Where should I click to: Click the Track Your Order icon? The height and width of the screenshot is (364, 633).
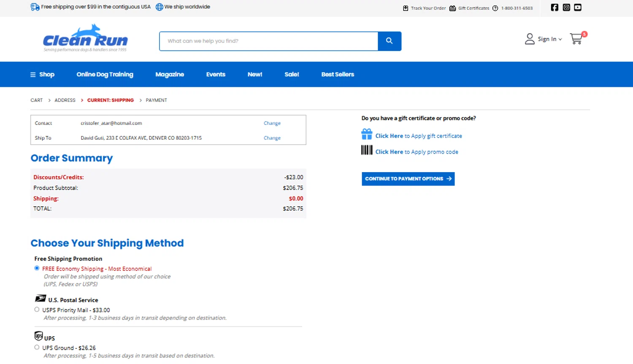coord(406,8)
